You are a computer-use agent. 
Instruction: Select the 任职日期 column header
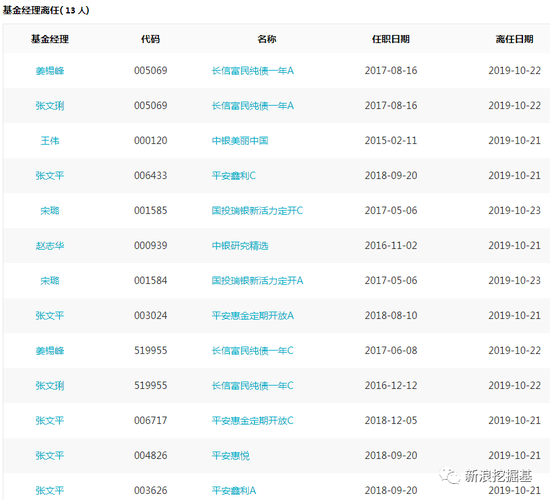(x=391, y=39)
